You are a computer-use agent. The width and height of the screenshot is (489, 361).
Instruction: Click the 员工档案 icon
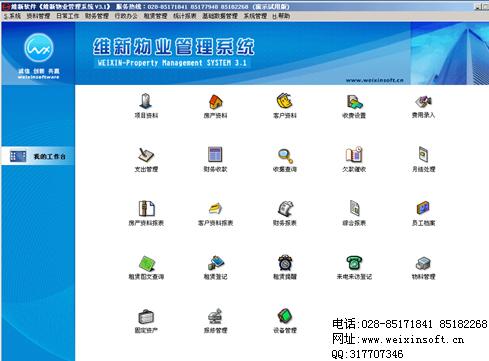[423, 208]
